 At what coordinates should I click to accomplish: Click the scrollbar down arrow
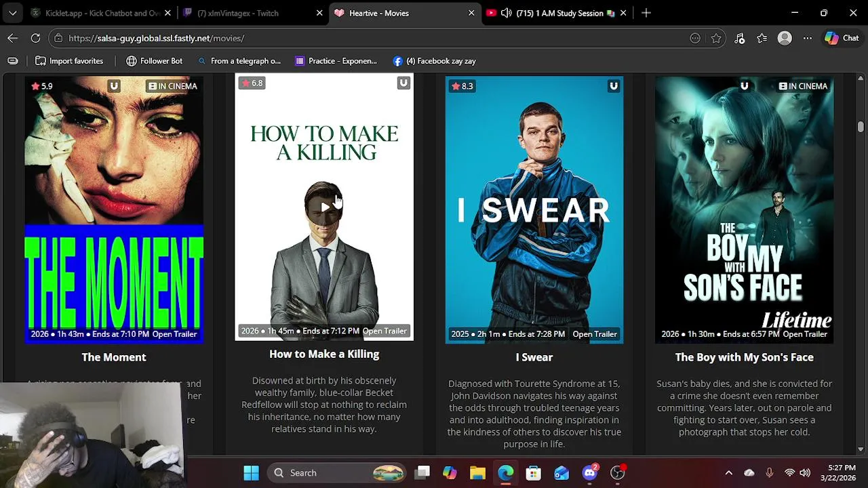[x=861, y=449]
